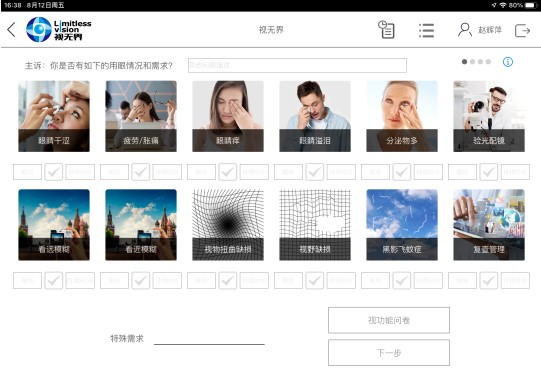Tap the user profile silhouette icon
This screenshot has width=541, height=385.
464,30
